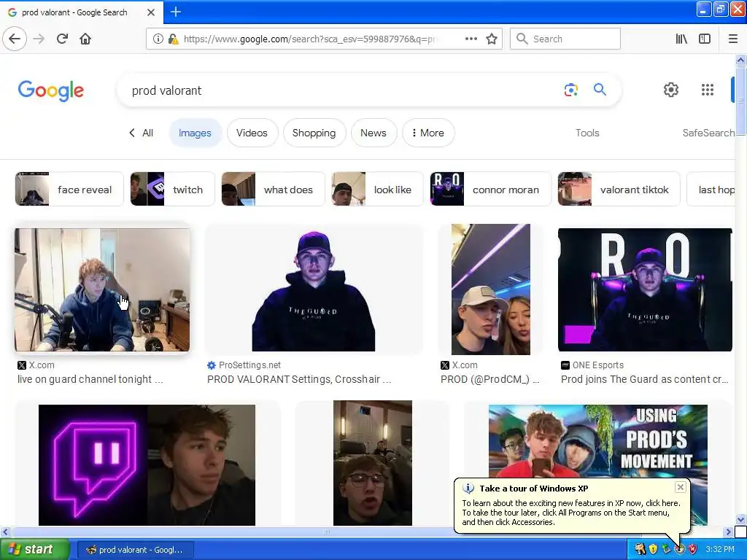Image resolution: width=747 pixels, height=560 pixels.
Task: Select the 'look like' suggestion chip
Action: click(377, 189)
